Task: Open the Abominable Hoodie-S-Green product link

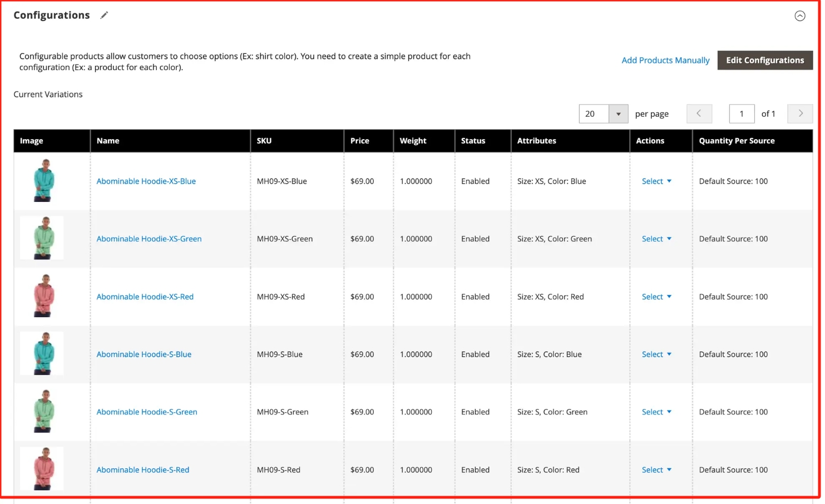Action: coord(147,412)
